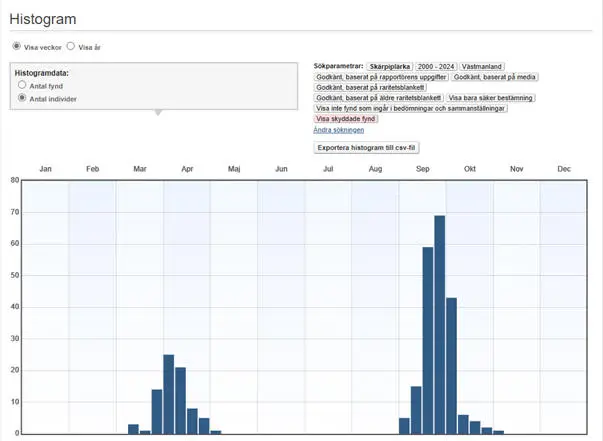Select the 'Visa veckor' radio button
The width and height of the screenshot is (603, 441).
[x=16, y=46]
